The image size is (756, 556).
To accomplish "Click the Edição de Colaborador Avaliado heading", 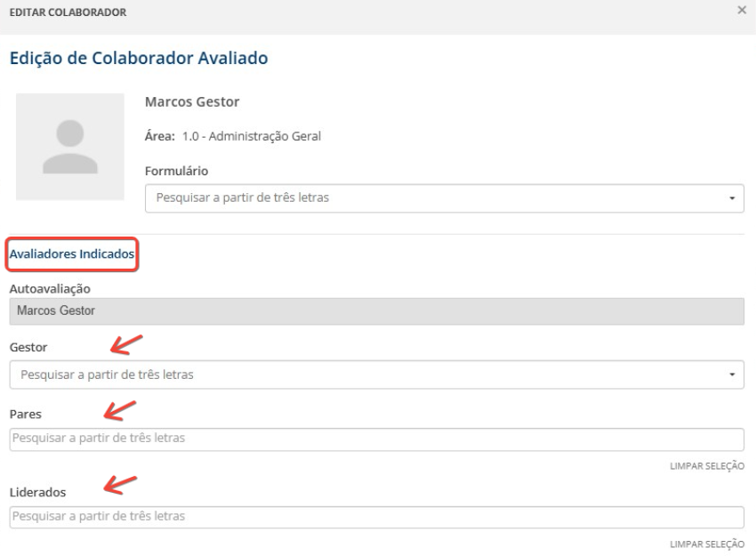I will pos(138,59).
